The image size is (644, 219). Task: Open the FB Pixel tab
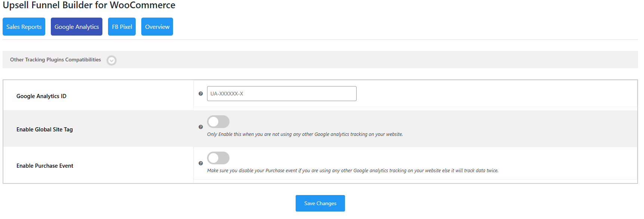(x=122, y=27)
